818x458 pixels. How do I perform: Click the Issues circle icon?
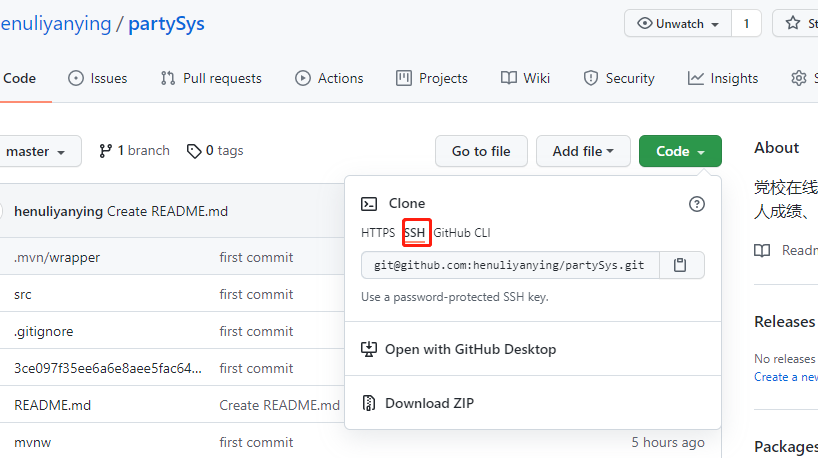tap(76, 78)
